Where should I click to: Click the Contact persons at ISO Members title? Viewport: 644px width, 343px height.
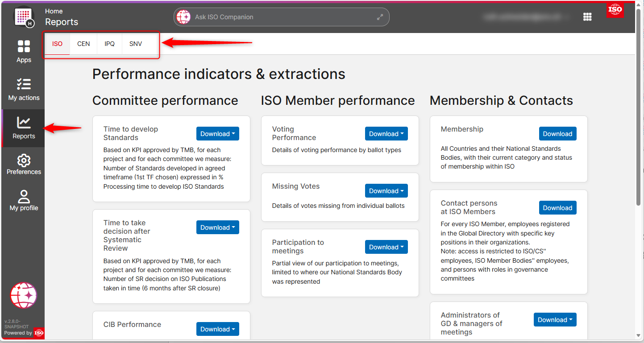coord(469,207)
